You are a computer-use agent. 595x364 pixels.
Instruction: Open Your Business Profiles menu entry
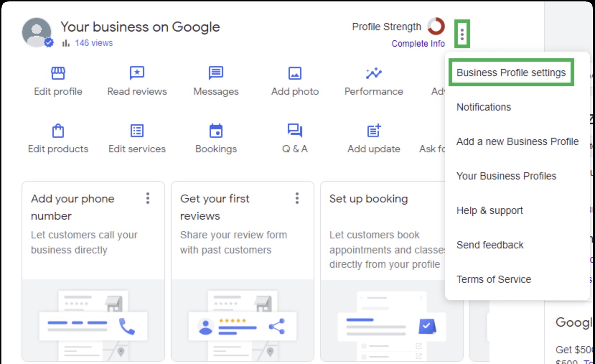tap(506, 176)
